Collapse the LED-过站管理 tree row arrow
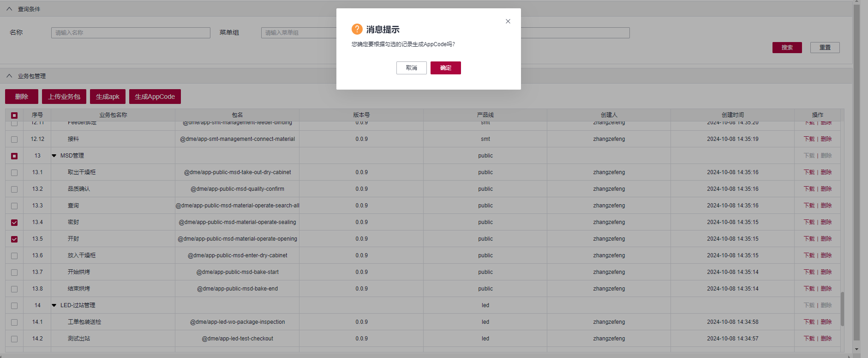 (54, 305)
